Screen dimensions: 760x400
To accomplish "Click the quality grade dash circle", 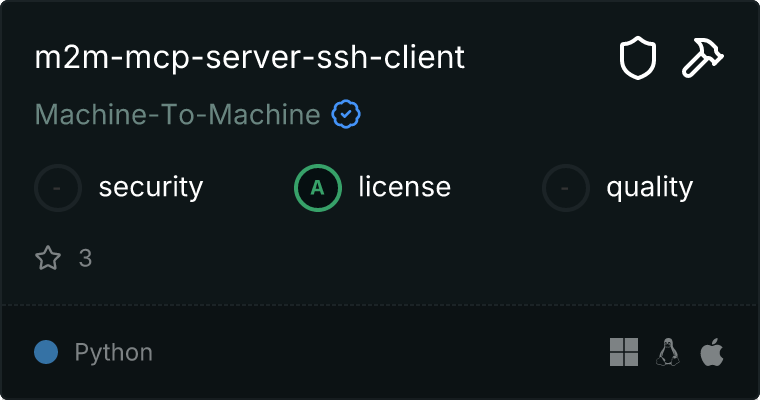I will [566, 187].
